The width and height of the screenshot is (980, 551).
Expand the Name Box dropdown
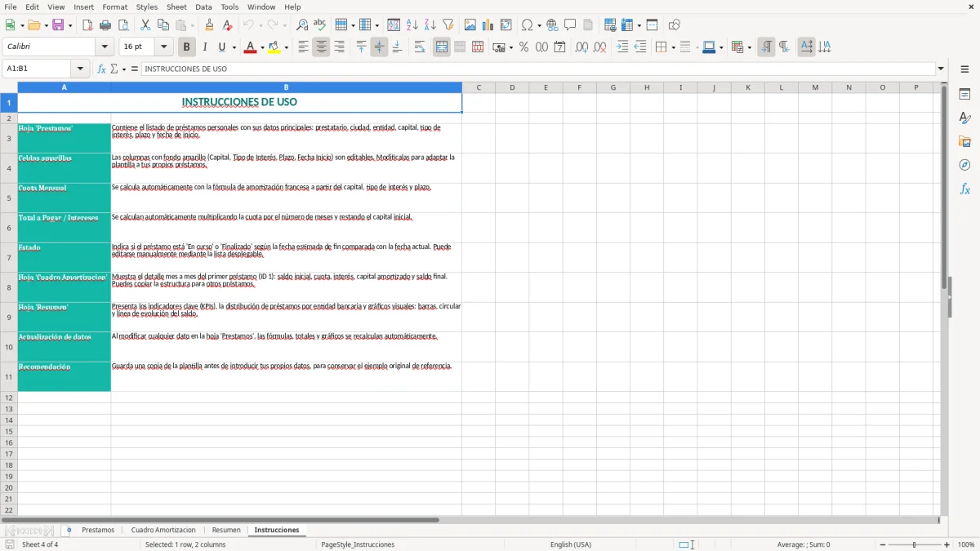coord(82,69)
